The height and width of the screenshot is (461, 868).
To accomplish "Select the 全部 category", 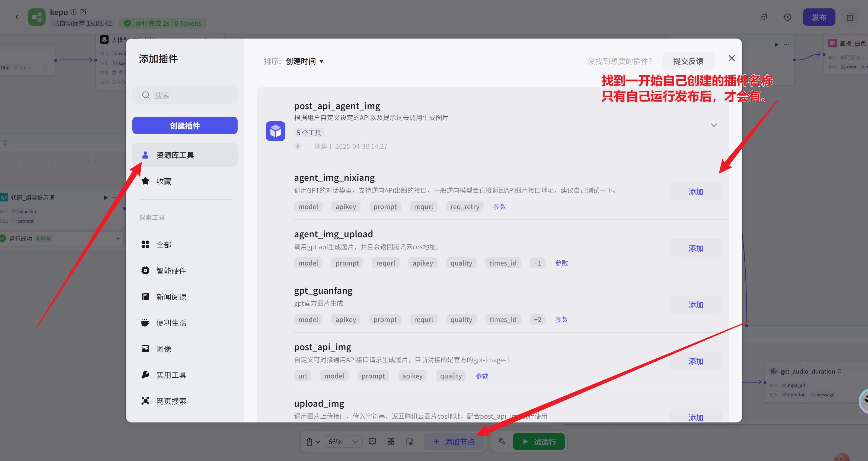I will pyautogui.click(x=185, y=245).
